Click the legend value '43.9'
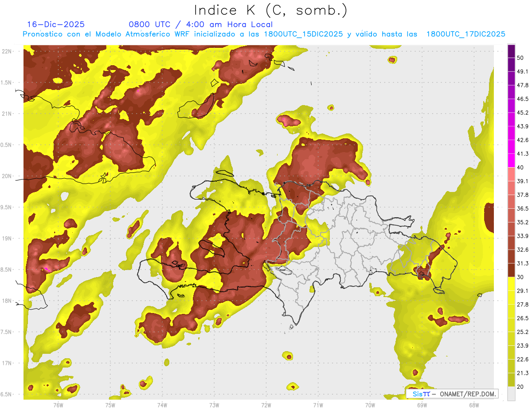Screen dimensions: 532x411 pos(523,126)
